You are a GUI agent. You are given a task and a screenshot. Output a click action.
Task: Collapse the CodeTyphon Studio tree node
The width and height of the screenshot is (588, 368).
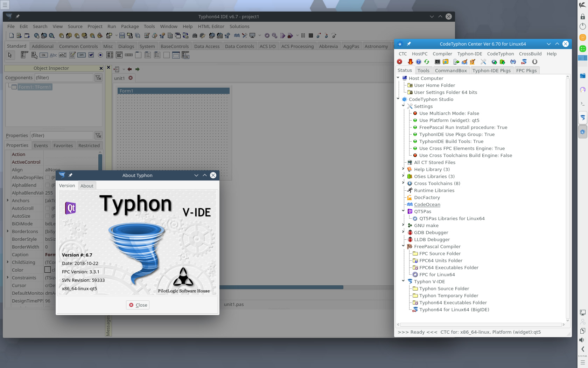(398, 99)
